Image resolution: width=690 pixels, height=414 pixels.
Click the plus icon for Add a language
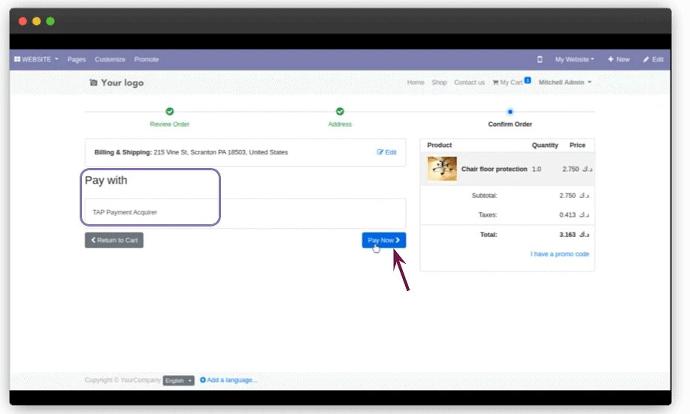pyautogui.click(x=203, y=380)
